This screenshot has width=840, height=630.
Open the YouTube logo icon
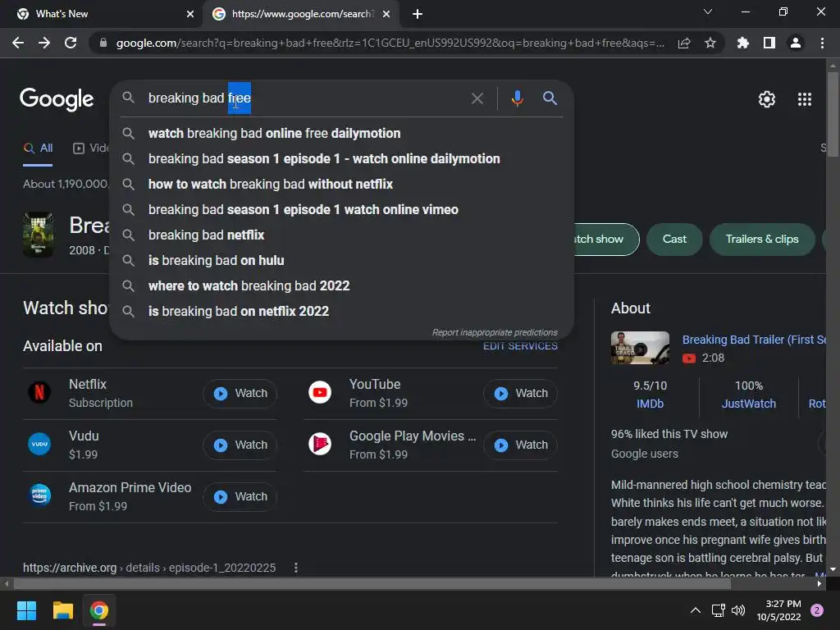point(320,392)
